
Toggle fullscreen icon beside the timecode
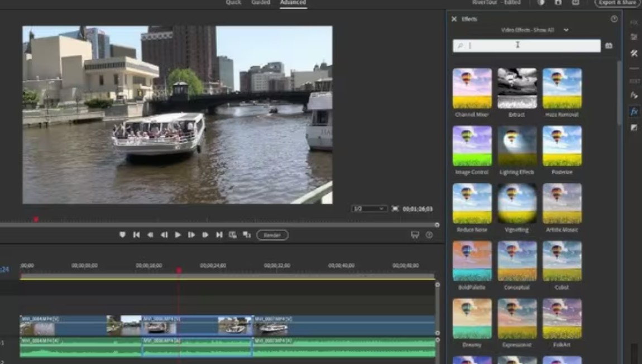point(395,209)
